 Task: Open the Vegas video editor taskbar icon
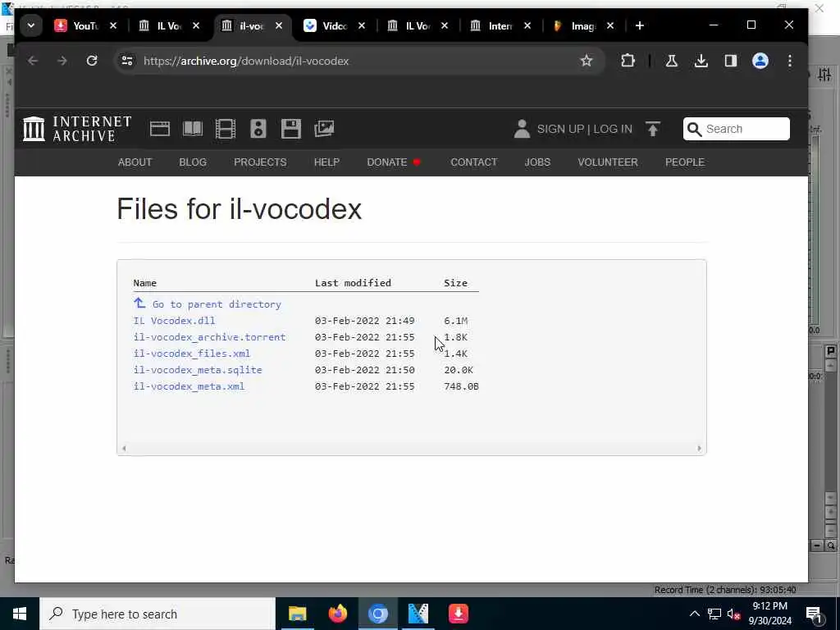pos(418,614)
